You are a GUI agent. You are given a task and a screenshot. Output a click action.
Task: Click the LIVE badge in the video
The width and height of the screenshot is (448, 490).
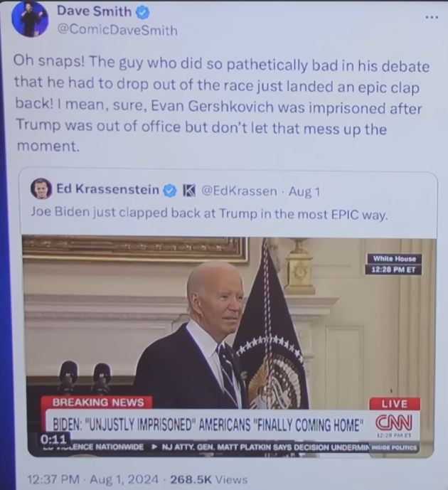(x=395, y=404)
